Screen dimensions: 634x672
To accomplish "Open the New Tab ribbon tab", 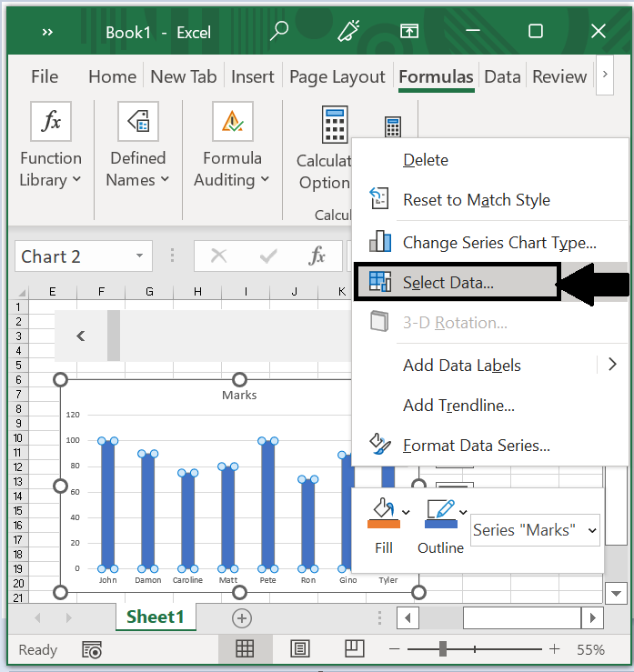I will (x=184, y=76).
